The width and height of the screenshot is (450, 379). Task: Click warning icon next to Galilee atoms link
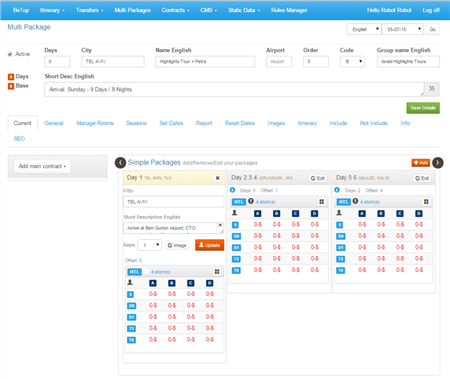tap(355, 201)
